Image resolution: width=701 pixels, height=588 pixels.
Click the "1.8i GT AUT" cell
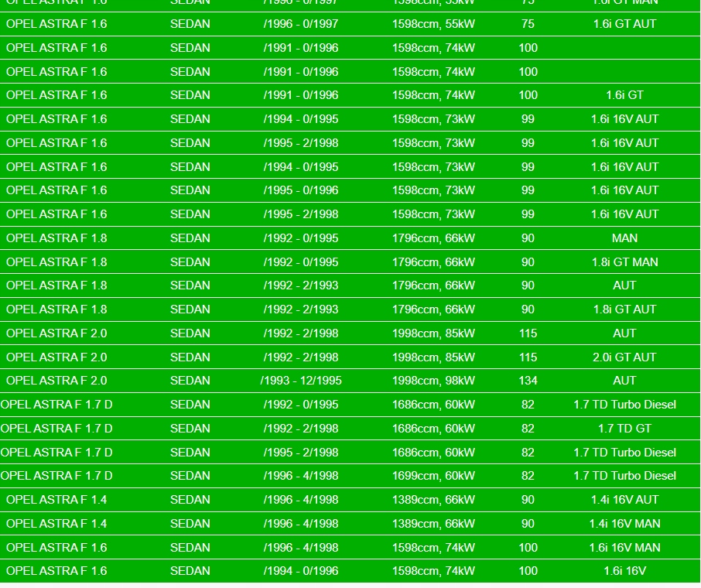(624, 309)
